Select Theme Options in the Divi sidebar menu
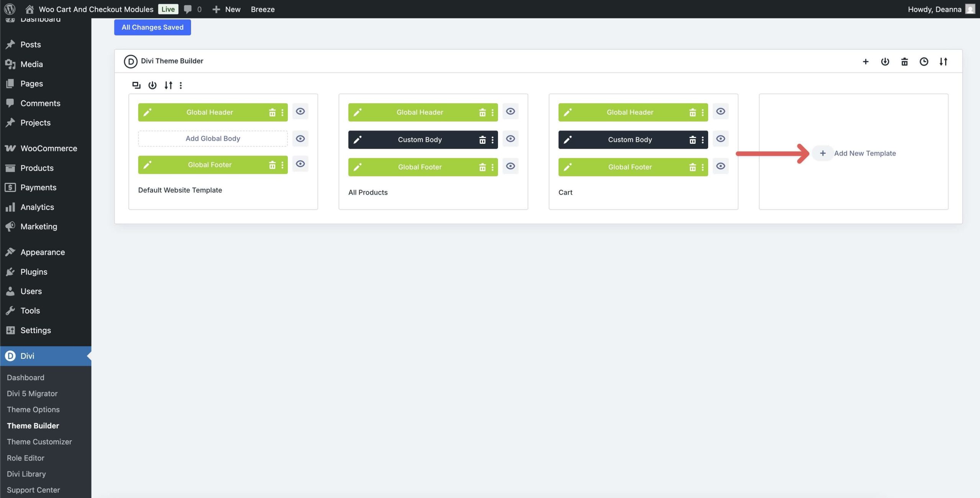This screenshot has height=498, width=980. (33, 409)
